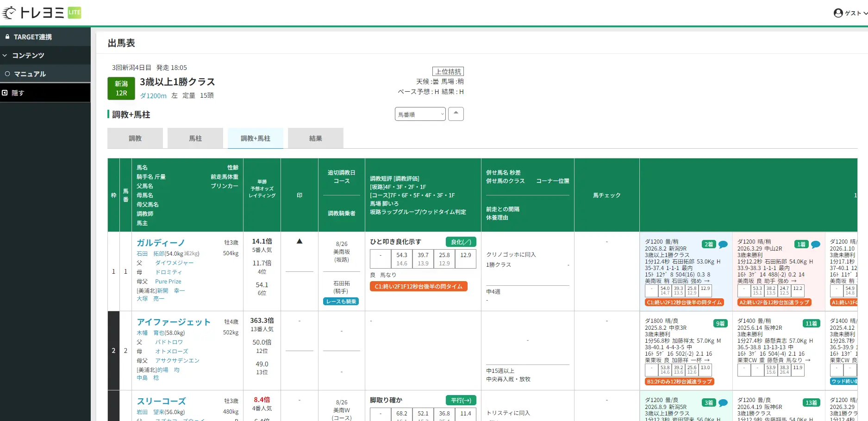Open dam ドロミティ link
The height and width of the screenshot is (421, 868).
tap(169, 272)
